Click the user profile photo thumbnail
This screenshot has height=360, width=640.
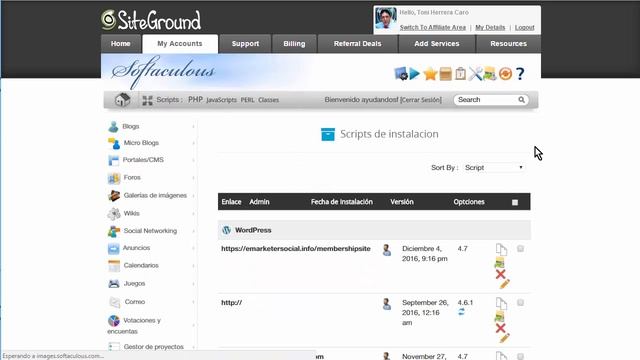(386, 18)
